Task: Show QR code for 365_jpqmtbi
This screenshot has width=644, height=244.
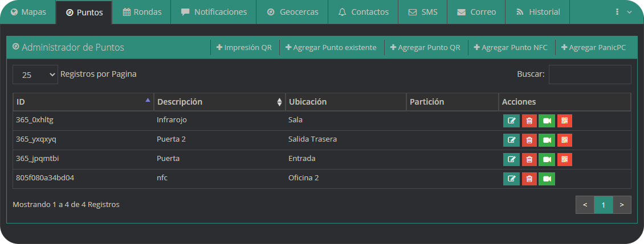Action: 565,159
